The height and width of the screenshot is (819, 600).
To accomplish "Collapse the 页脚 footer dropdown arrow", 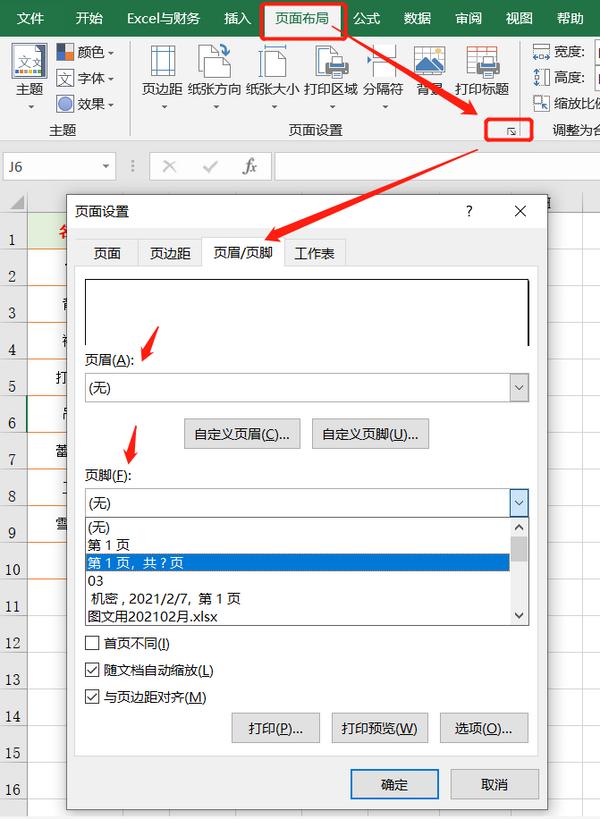I will tap(518, 502).
